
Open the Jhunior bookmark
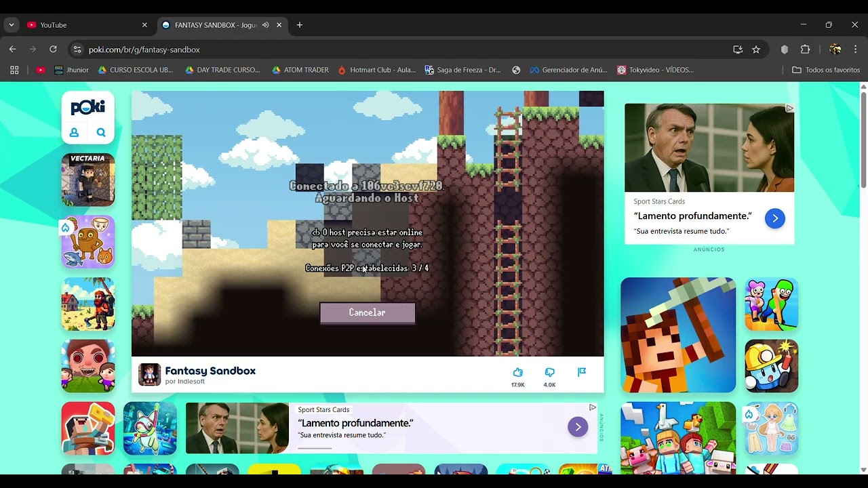click(71, 70)
